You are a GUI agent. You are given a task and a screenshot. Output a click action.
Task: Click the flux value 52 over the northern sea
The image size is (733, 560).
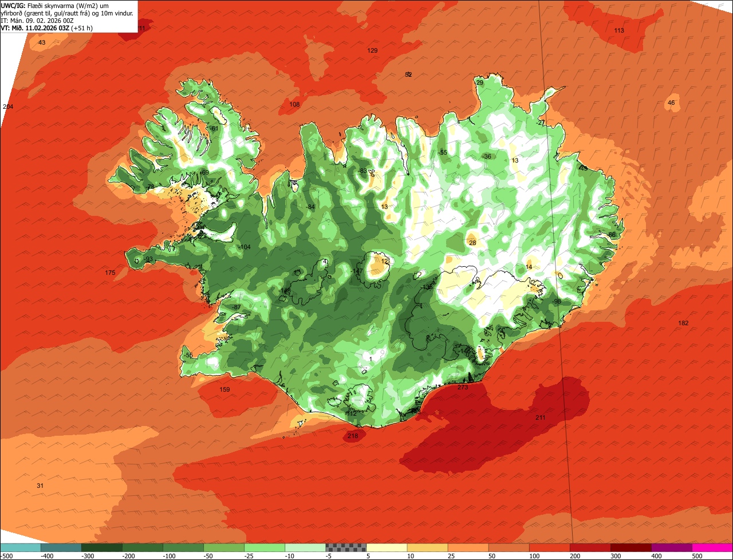(x=408, y=74)
